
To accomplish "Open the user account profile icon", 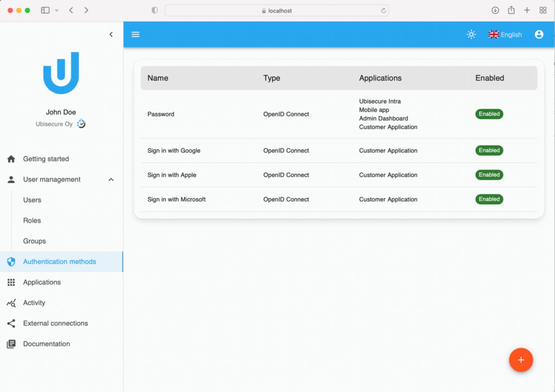I will pyautogui.click(x=539, y=34).
